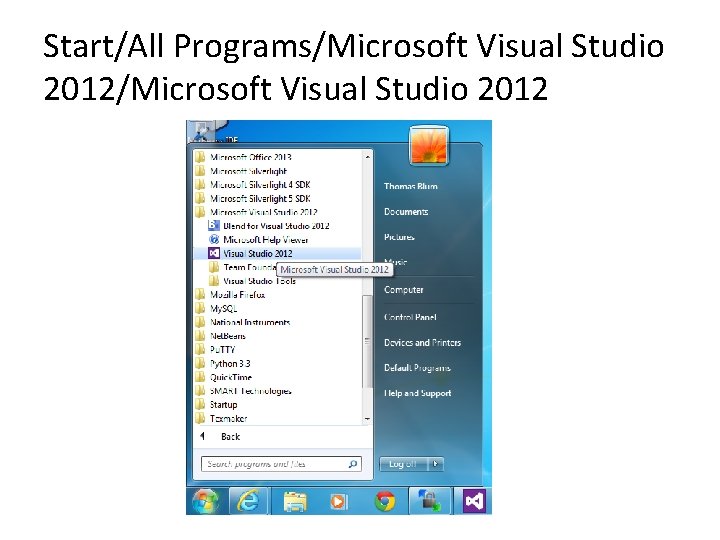This screenshot has width=720, height=540.
Task: Open Control Panel
Action: tap(410, 317)
